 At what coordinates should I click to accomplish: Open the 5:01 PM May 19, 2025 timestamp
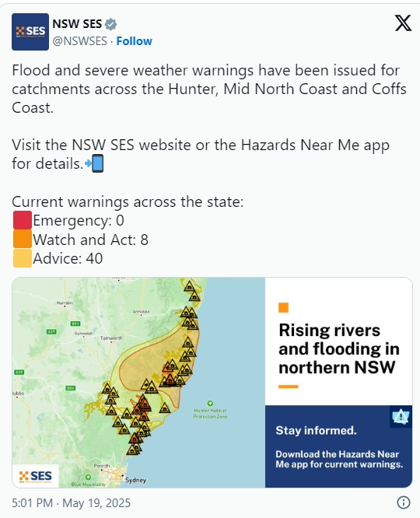(x=72, y=502)
